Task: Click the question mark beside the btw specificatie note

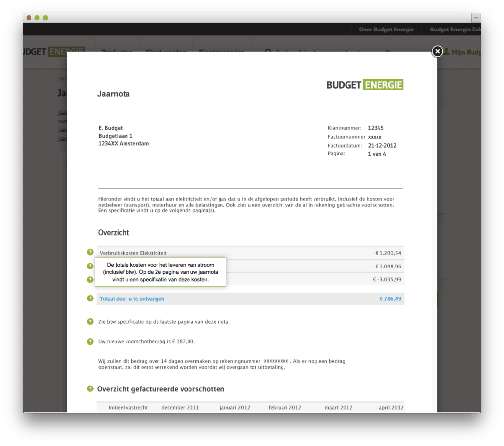Action: pos(90,321)
